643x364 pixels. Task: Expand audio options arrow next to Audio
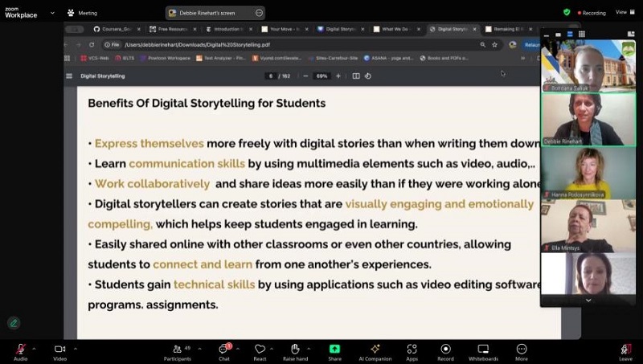coord(36,347)
